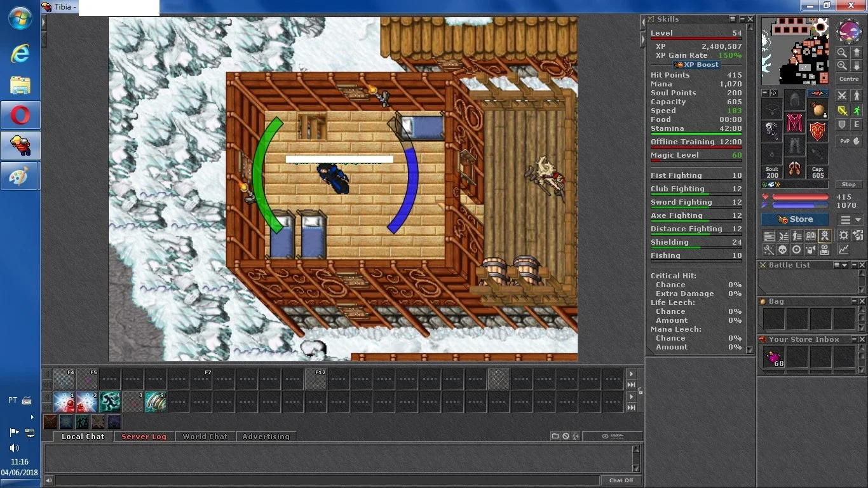The height and width of the screenshot is (488, 868).
Task: Minimize the Your Store Inbox panel
Action: tap(855, 339)
